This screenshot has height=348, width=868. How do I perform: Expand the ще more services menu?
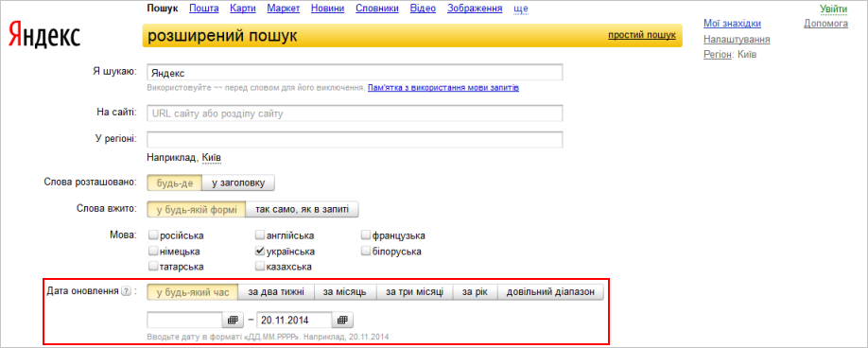tap(521, 9)
